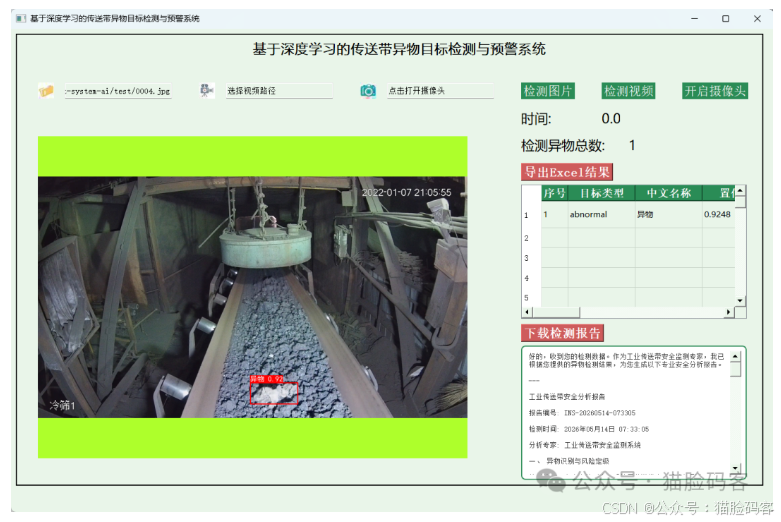Export results via 导出Excel结果 button
781x522 pixels.
(567, 172)
